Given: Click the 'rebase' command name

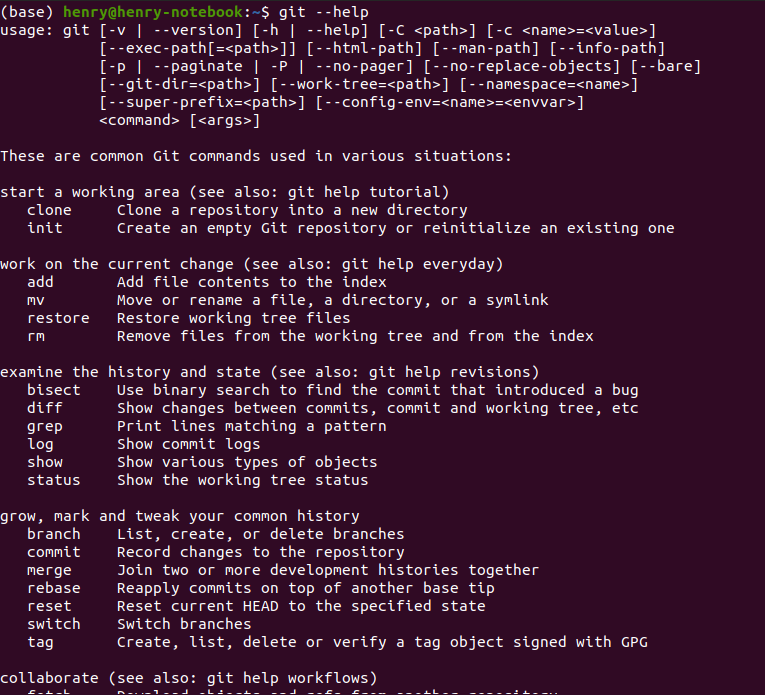Looking at the screenshot, I should (54, 588).
